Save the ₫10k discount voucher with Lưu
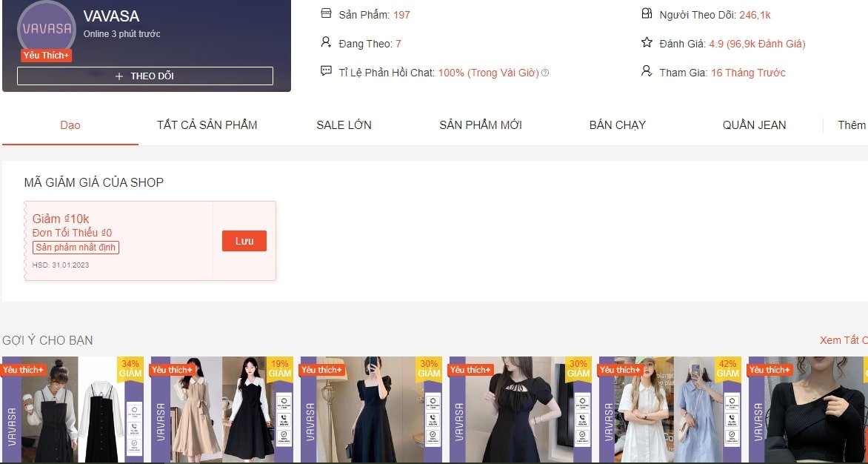The height and width of the screenshot is (464, 868). pos(244,241)
